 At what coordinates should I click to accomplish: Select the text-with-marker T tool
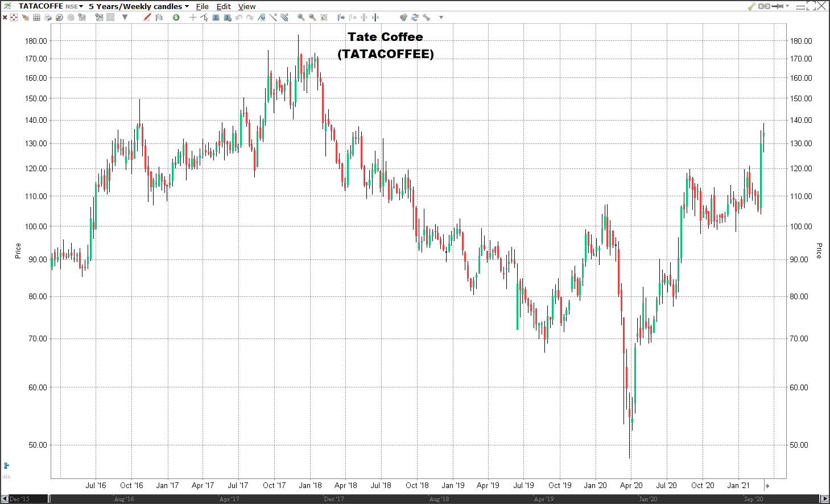click(x=228, y=18)
